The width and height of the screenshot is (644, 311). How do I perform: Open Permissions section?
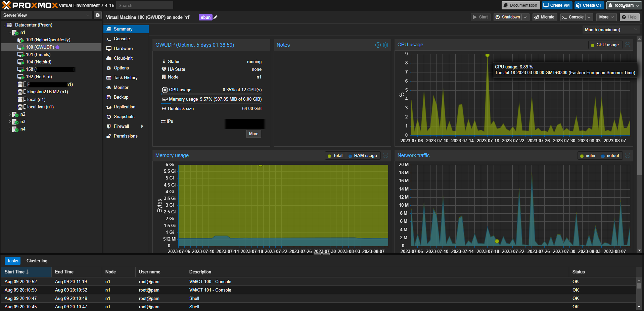click(126, 136)
